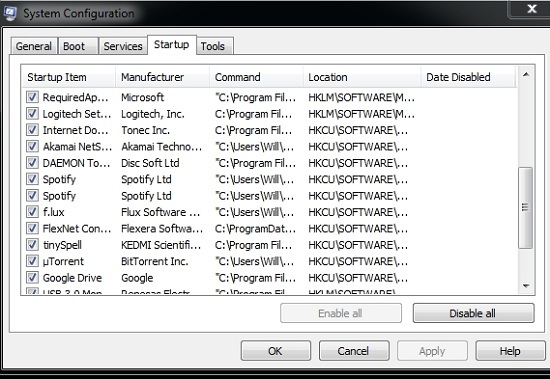Sort by the Manufacturer column header
The width and height of the screenshot is (550, 379).
[162, 77]
